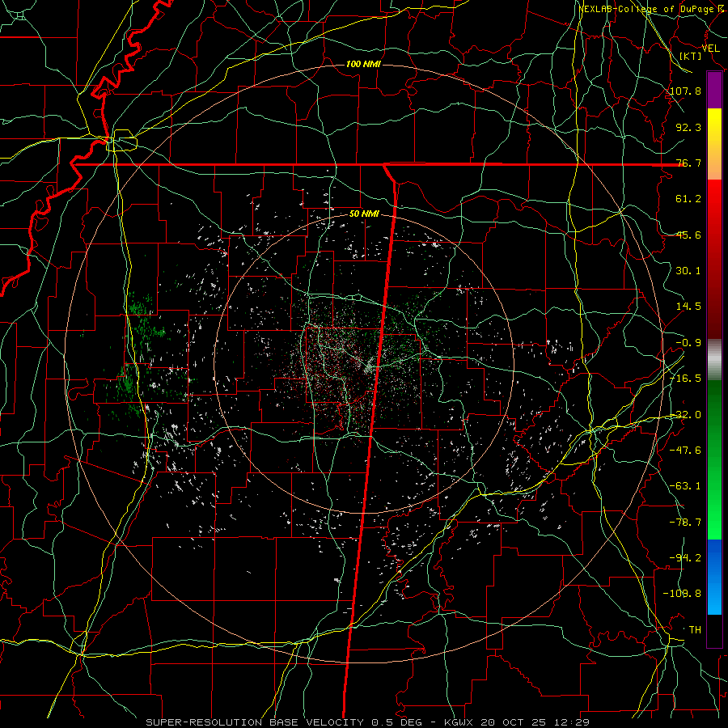Click the NEXLAB-College of DuPage credit text

[x=650, y=9]
